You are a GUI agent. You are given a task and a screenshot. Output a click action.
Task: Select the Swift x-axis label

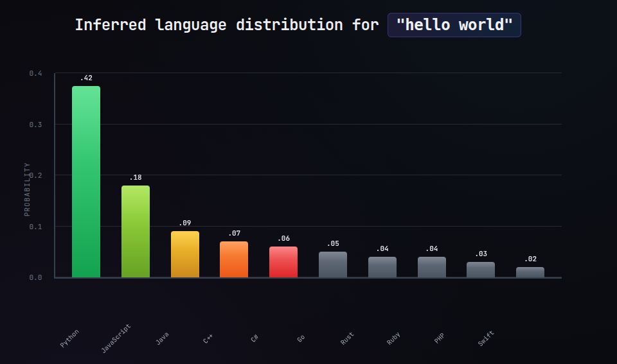coord(486,339)
